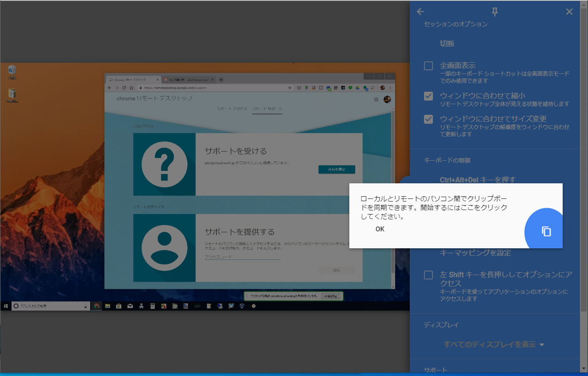Click the remote Chrome page scrollbar

tap(393, 191)
